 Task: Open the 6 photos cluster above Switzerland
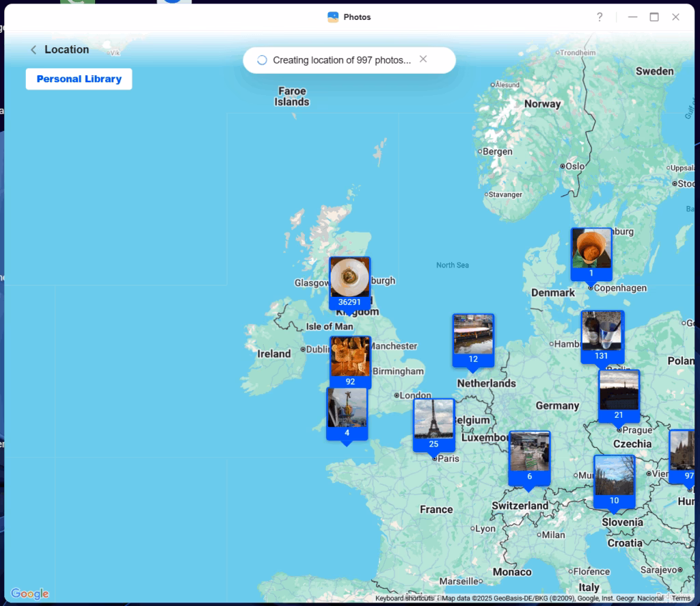coord(529,456)
